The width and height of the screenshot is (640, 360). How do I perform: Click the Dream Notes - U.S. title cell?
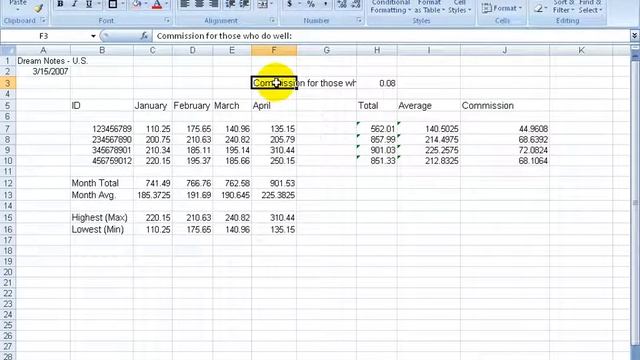(43, 61)
